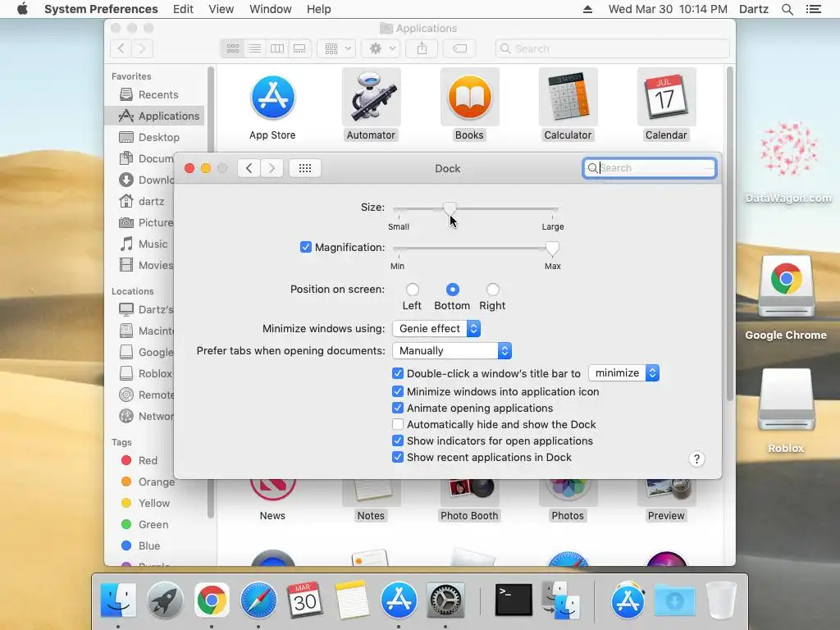Open Google Chrome in the Dock
Image resolution: width=840 pixels, height=630 pixels.
[212, 600]
